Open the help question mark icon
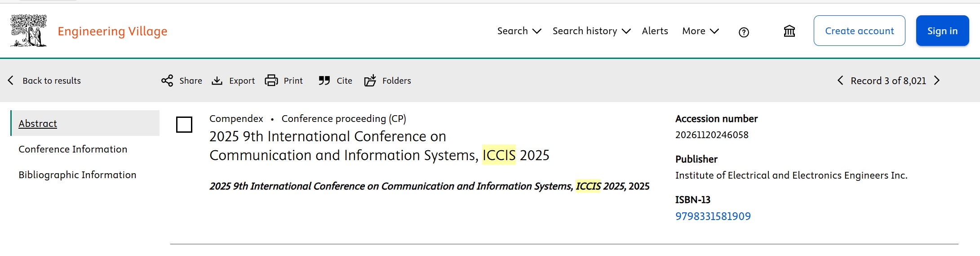The image size is (980, 256). 744,32
